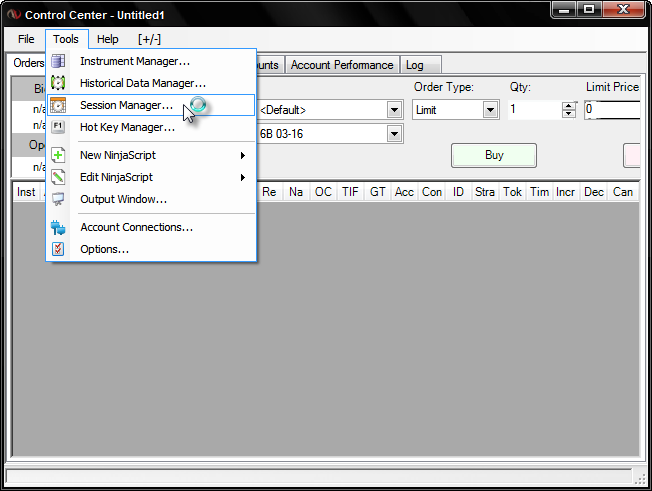Click the Hot Key Manager F1 icon
The width and height of the screenshot is (652, 491).
(58, 127)
